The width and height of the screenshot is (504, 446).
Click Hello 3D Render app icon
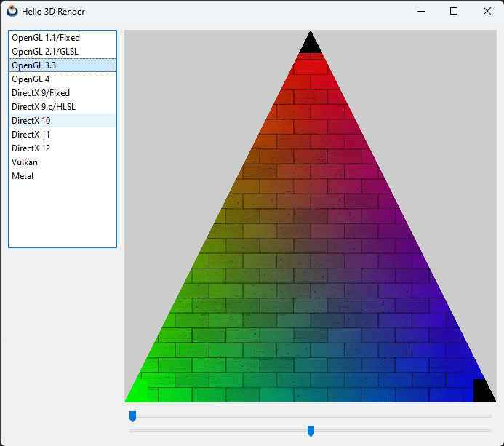point(12,11)
